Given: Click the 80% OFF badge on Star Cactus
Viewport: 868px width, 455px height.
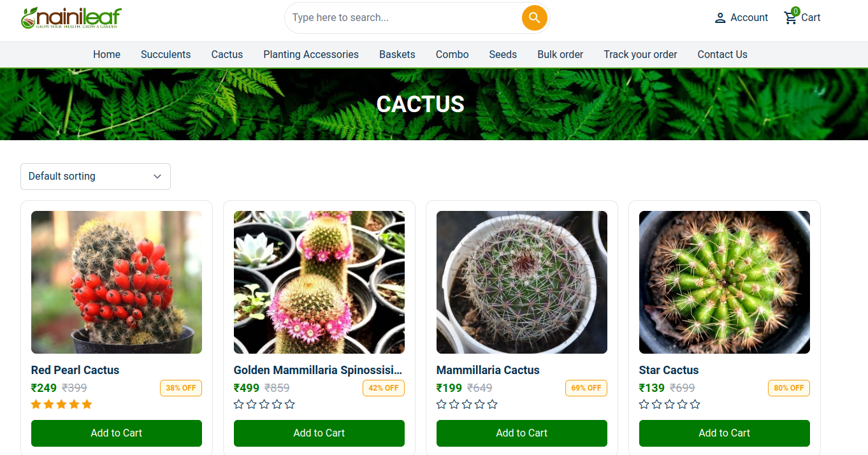Looking at the screenshot, I should pyautogui.click(x=788, y=387).
